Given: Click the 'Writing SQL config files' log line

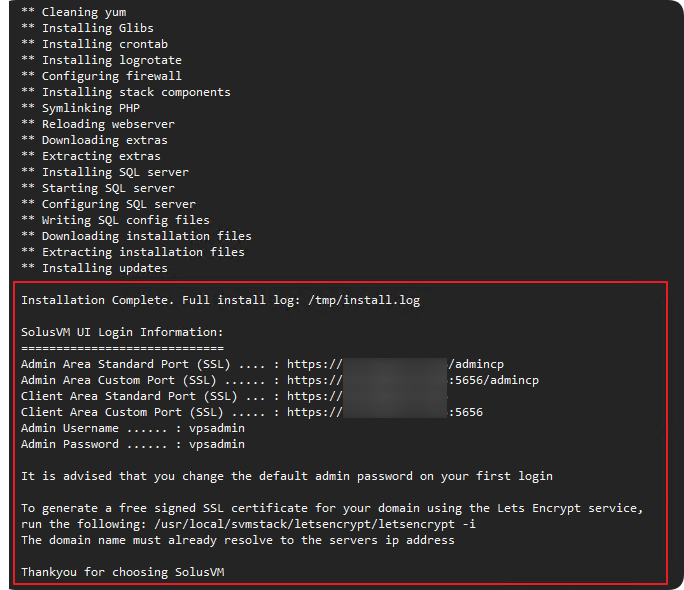Looking at the screenshot, I should pyautogui.click(x=116, y=220).
